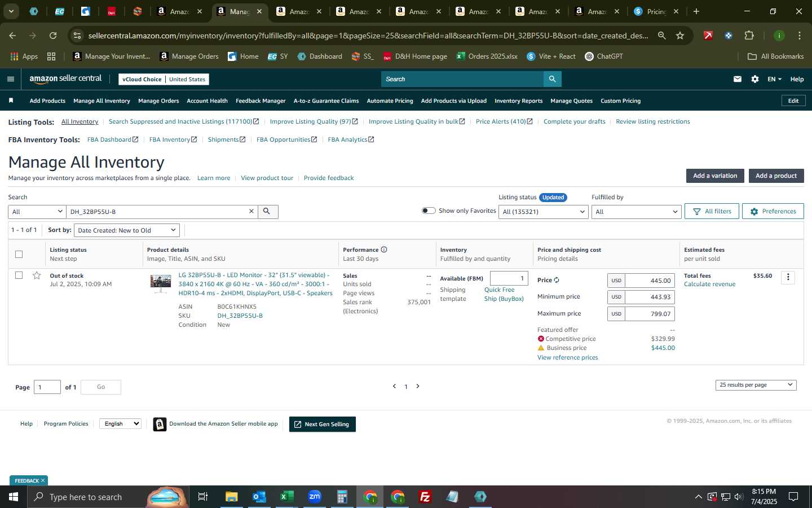
Task: Go to the next results page arrow
Action: (418, 386)
